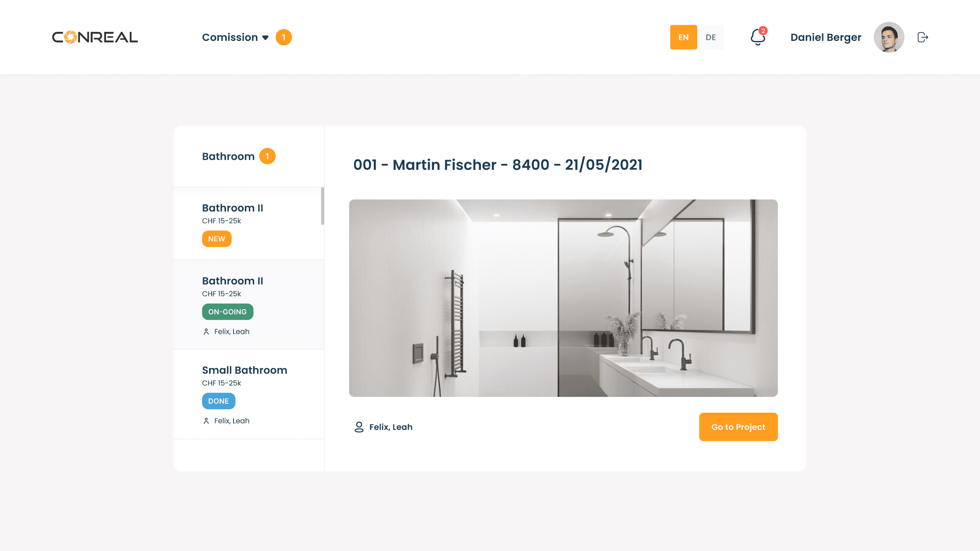The image size is (980, 551).
Task: Expand the Comission dropdown arrow
Action: [265, 38]
